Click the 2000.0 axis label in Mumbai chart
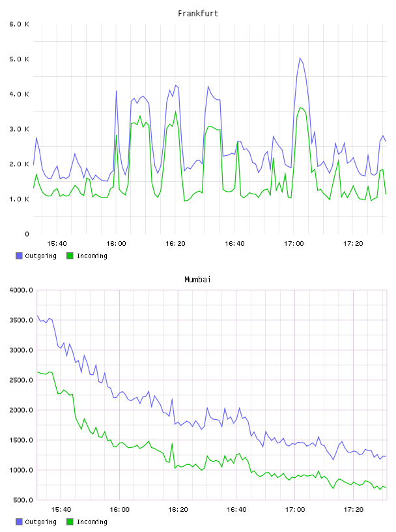Screen dimensions: 396x532 [21, 410]
